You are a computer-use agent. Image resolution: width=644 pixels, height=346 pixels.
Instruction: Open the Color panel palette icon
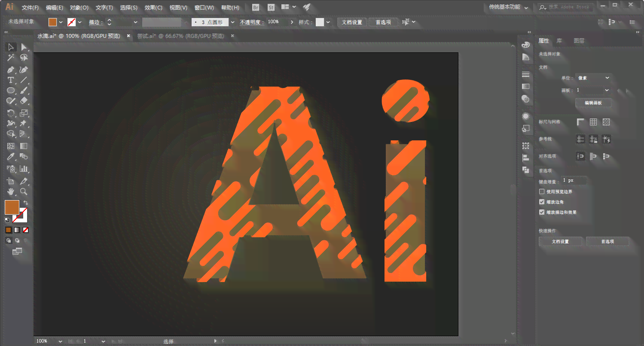[x=525, y=45]
